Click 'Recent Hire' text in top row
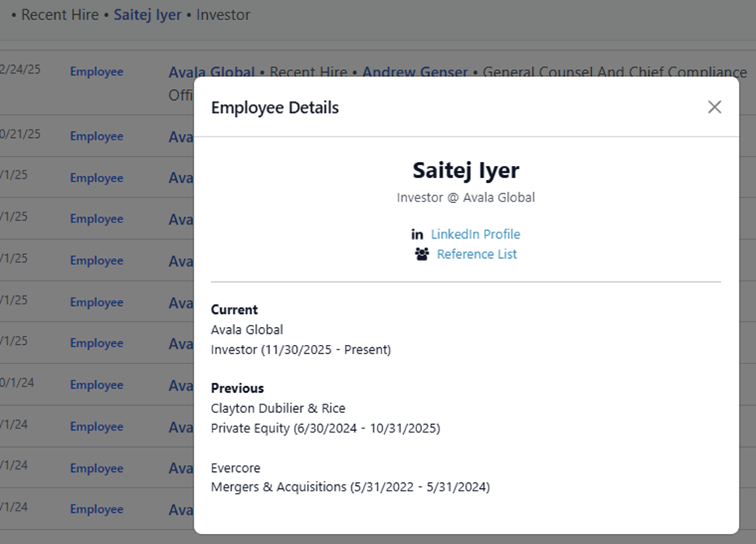 point(60,15)
